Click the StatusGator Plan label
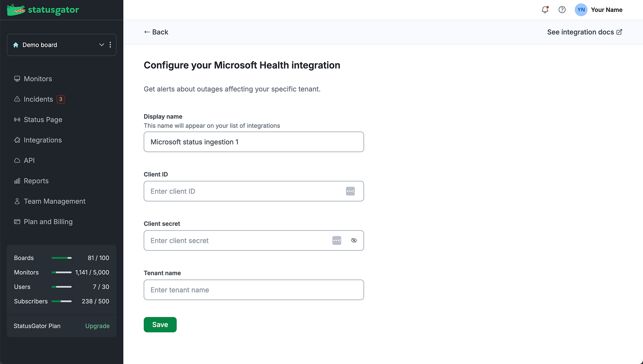Viewport: 643px width, 364px height. point(37,326)
